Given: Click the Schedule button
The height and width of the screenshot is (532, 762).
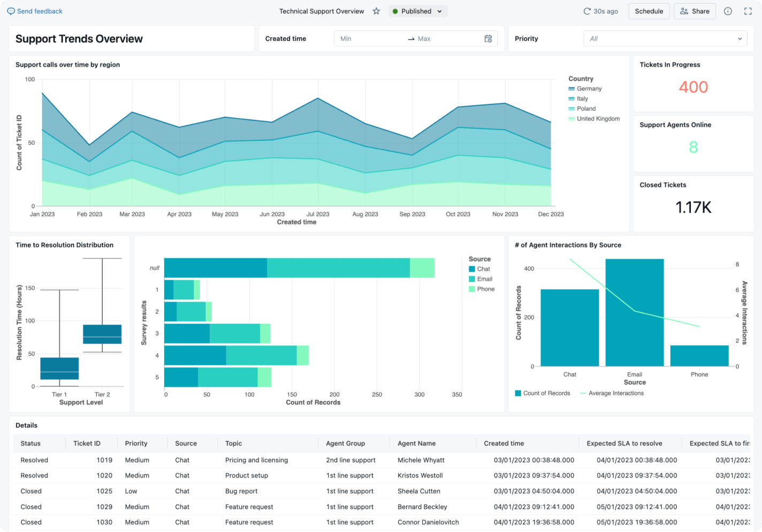Looking at the screenshot, I should point(649,11).
